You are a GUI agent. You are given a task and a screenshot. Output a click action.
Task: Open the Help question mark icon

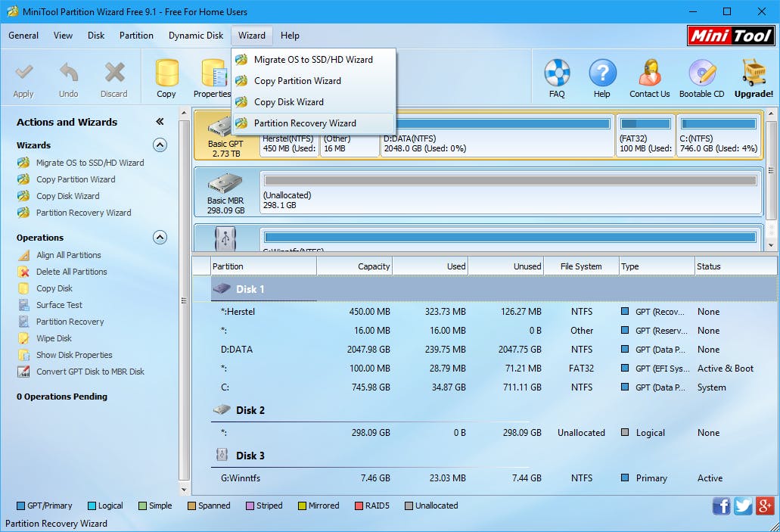click(602, 74)
